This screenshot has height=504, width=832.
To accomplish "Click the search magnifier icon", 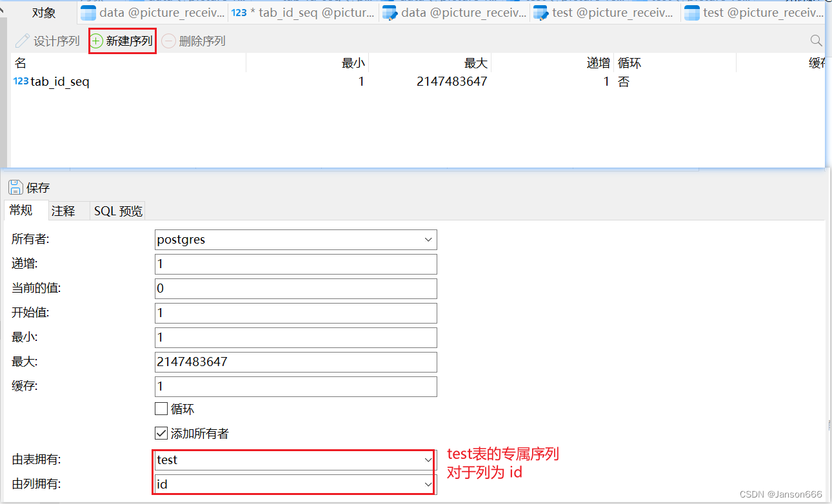I will tap(816, 41).
